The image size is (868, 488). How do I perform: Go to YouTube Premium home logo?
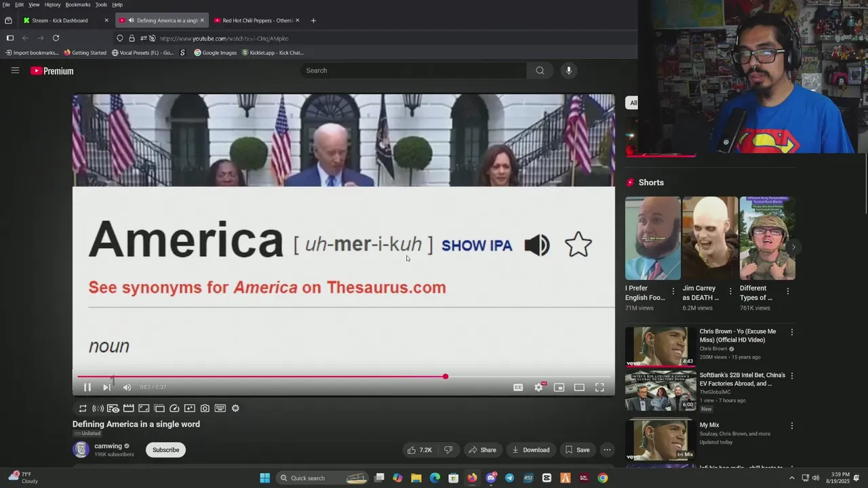point(52,70)
